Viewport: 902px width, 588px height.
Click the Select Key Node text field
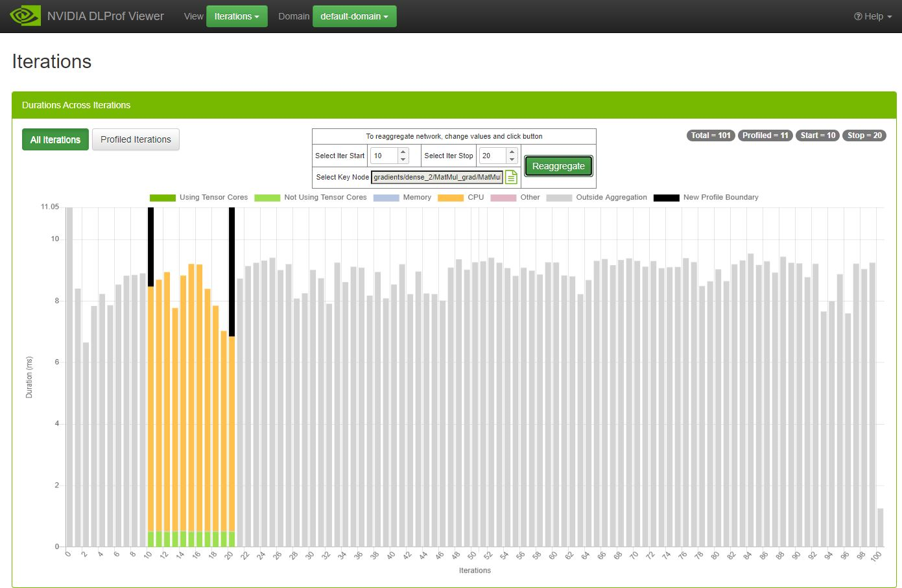click(x=437, y=177)
